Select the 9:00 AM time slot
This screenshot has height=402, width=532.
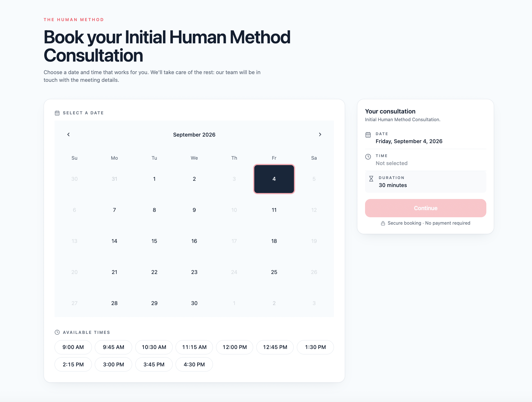[73, 347]
